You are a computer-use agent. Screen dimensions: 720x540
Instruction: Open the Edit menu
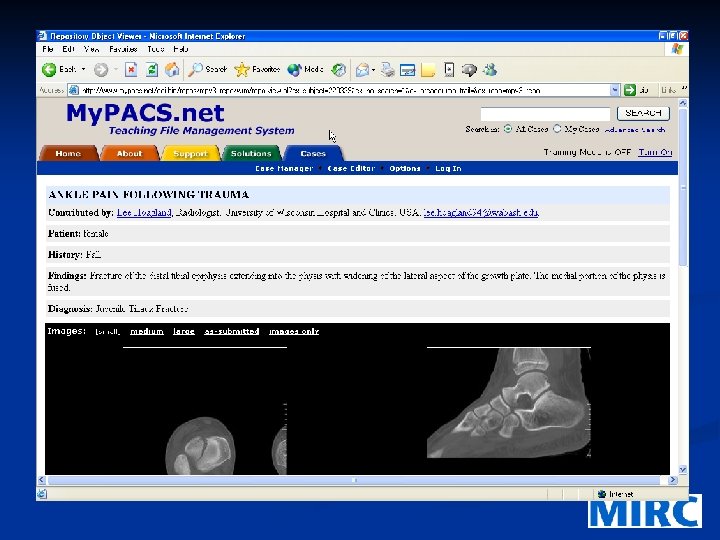click(68, 49)
